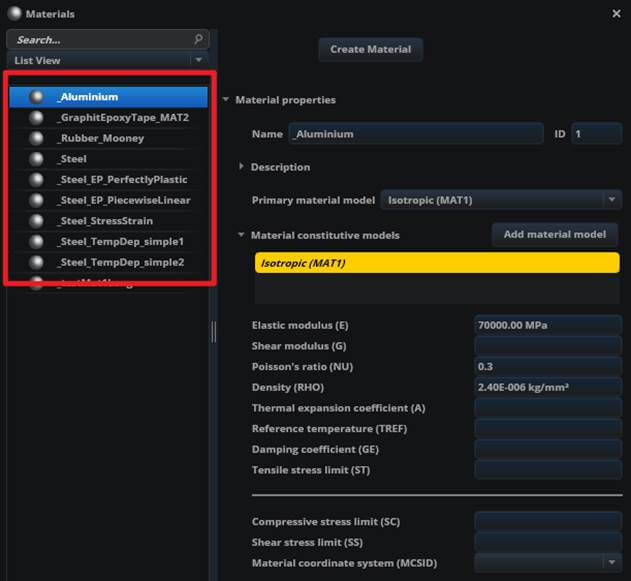Click the Elastic modulus (E) value field
Screen dimensions: 631x581
547,326
